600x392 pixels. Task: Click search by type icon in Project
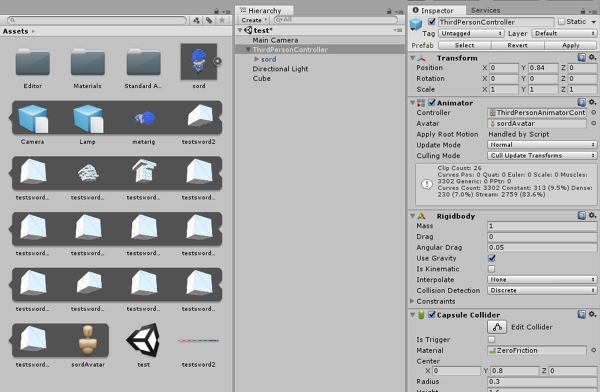point(196,20)
